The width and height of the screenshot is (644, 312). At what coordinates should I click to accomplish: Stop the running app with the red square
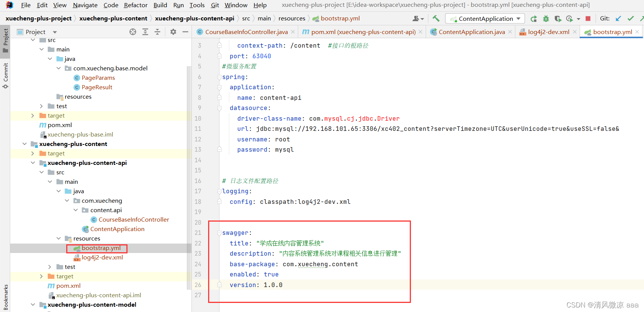tap(588, 19)
